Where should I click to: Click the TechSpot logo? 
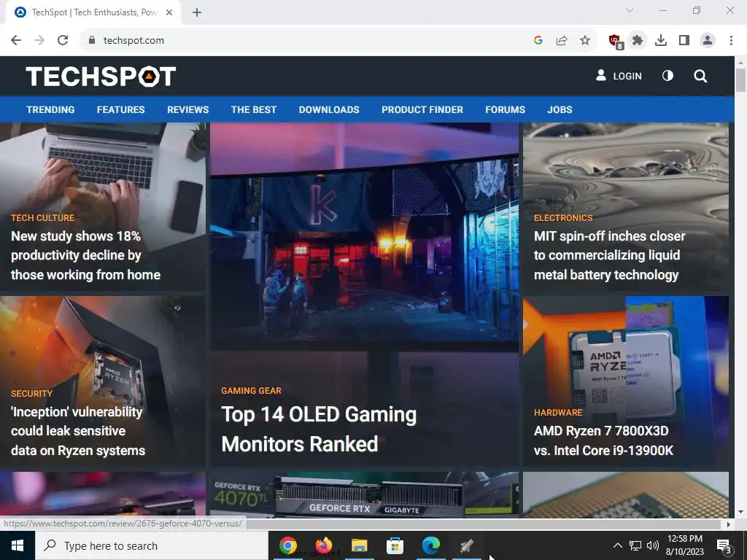101,76
